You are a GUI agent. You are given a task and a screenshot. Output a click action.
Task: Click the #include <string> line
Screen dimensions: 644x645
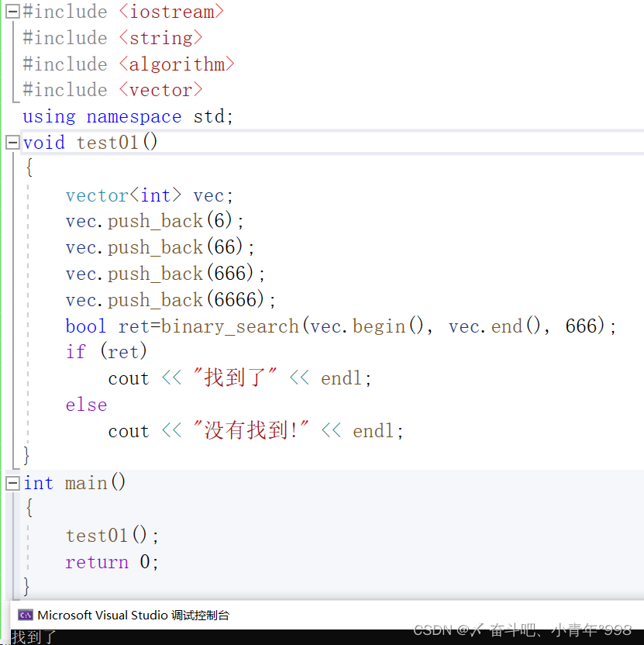(112, 38)
